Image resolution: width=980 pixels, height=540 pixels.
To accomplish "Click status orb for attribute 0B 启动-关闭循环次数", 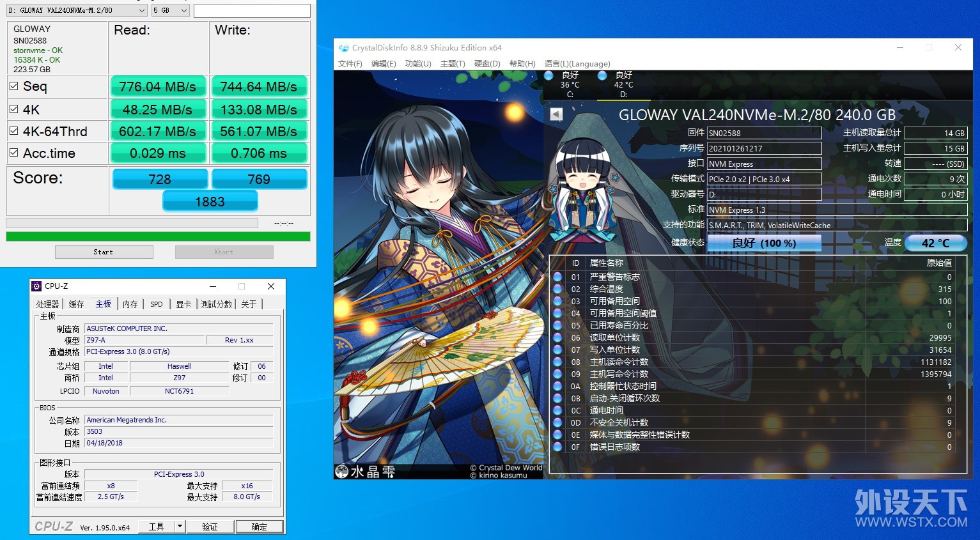I will (x=557, y=398).
